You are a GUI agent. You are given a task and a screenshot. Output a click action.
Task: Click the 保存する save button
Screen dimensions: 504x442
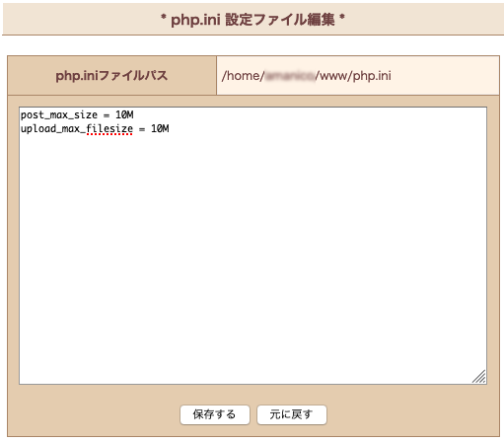tap(215, 414)
